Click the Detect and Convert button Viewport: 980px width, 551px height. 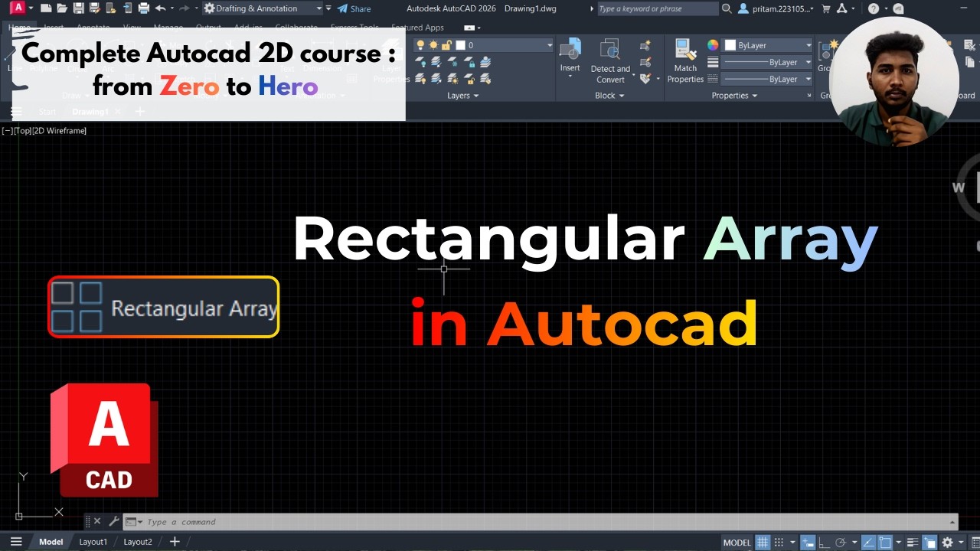click(x=610, y=61)
